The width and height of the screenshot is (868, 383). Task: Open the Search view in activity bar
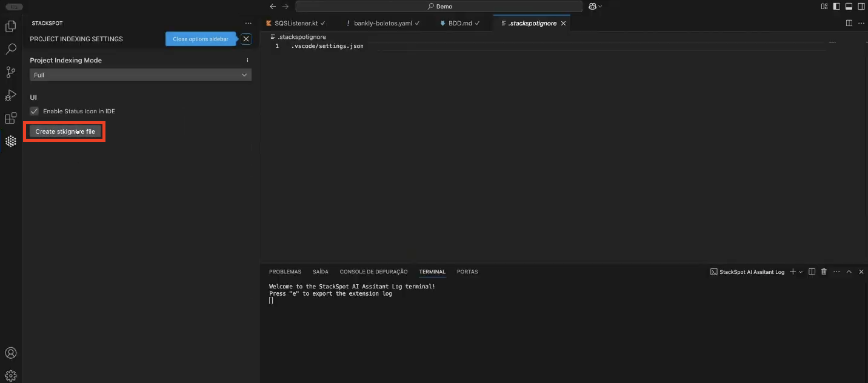point(10,50)
